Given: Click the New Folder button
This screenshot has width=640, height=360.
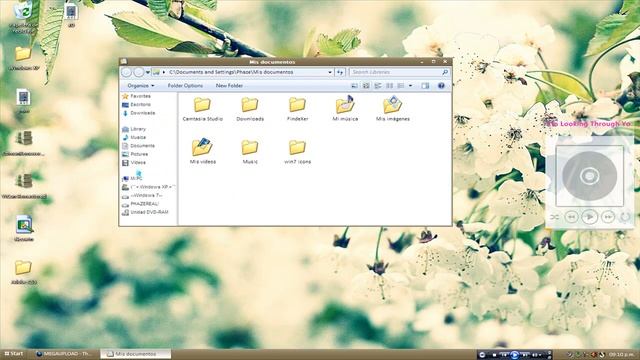Looking at the screenshot, I should 229,86.
